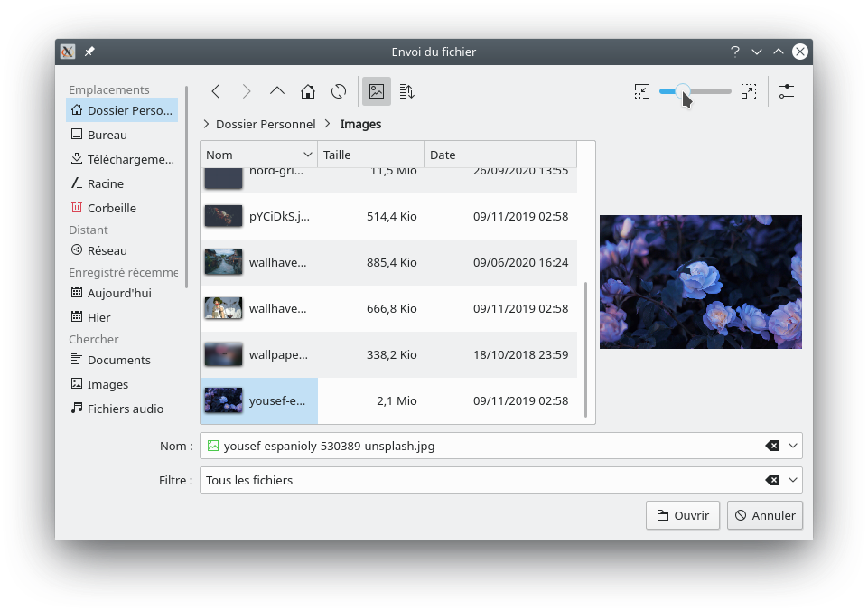Pin the dialog window on top
Screen dimensions: 868x611
(89, 52)
